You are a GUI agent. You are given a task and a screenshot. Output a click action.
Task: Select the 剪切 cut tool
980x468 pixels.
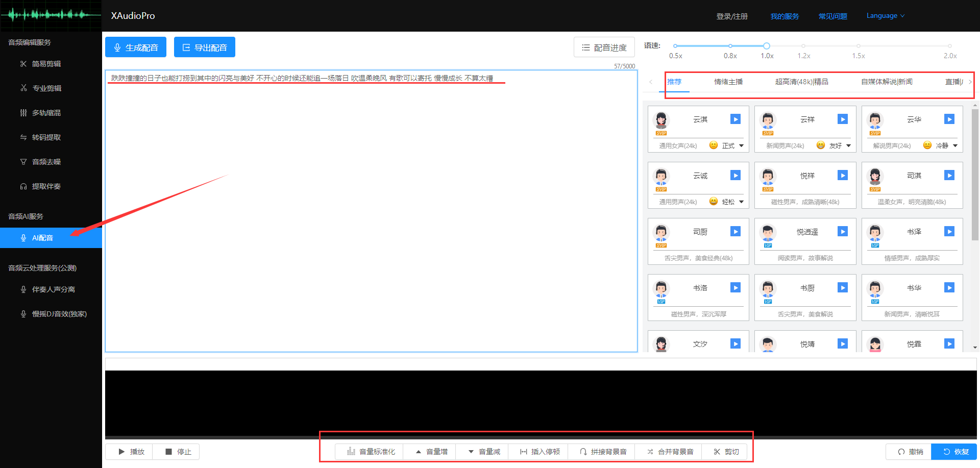pos(724,451)
